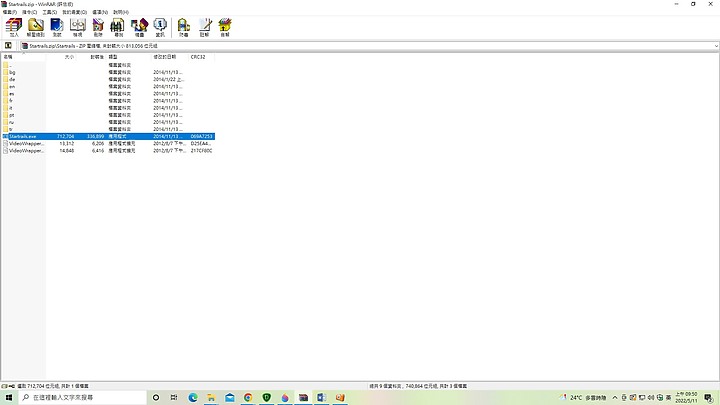The image size is (720, 405).
Task: Select the 'pt' folder
Action: tap(108, 115)
